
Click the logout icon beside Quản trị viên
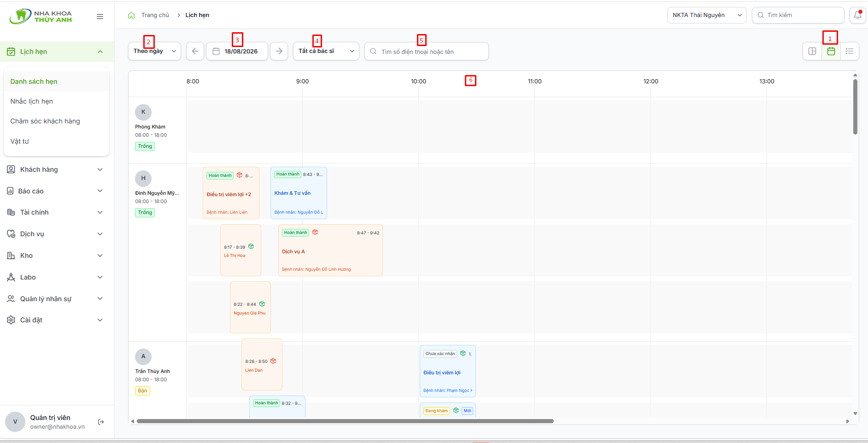[101, 422]
